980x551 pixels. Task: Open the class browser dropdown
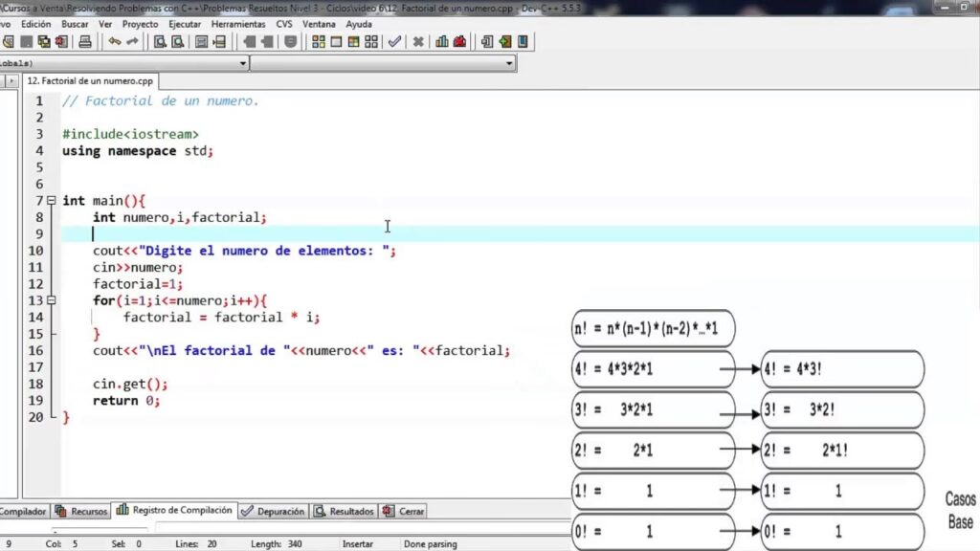pyautogui.click(x=510, y=62)
